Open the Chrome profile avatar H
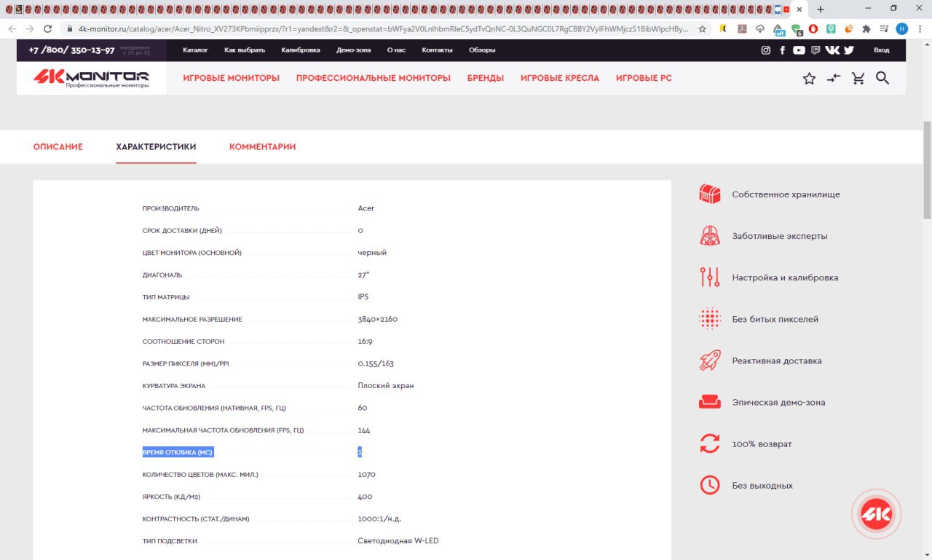The width and height of the screenshot is (932, 560). point(902,29)
